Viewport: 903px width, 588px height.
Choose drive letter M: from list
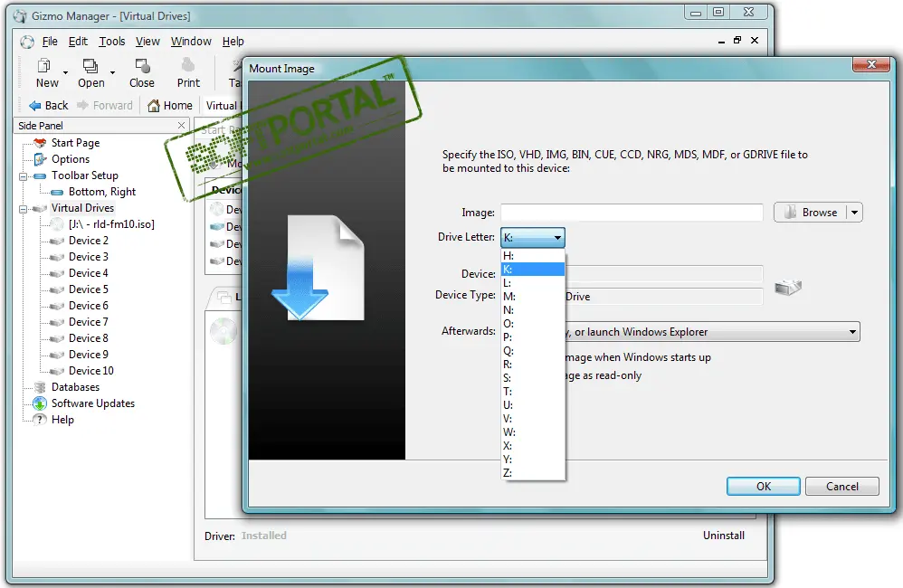[x=509, y=296]
